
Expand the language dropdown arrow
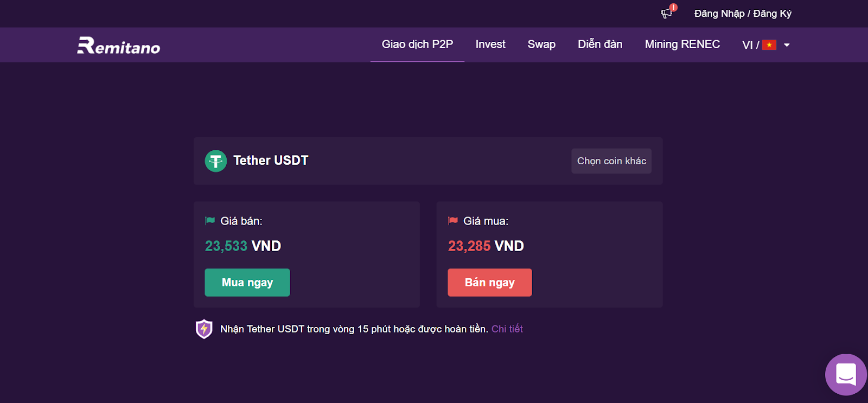click(x=787, y=45)
